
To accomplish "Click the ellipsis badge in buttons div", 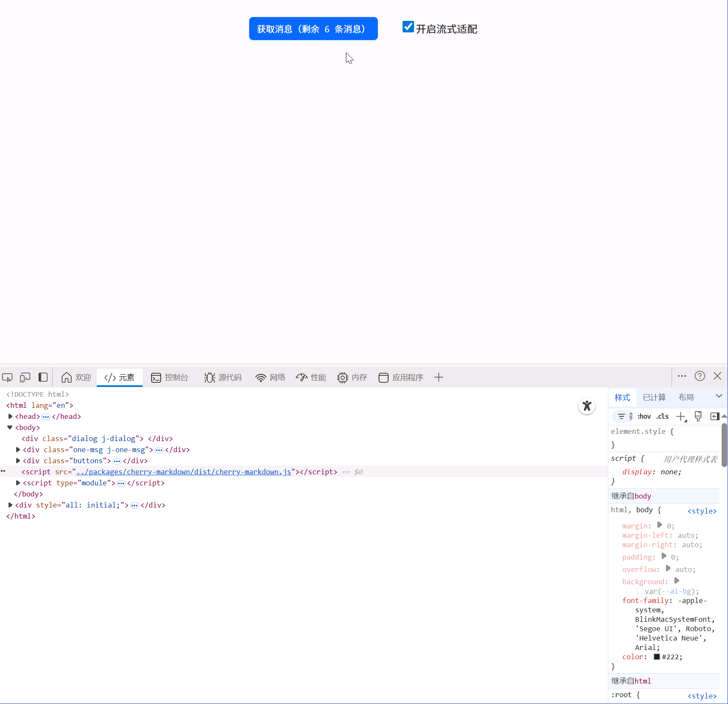I will (117, 461).
